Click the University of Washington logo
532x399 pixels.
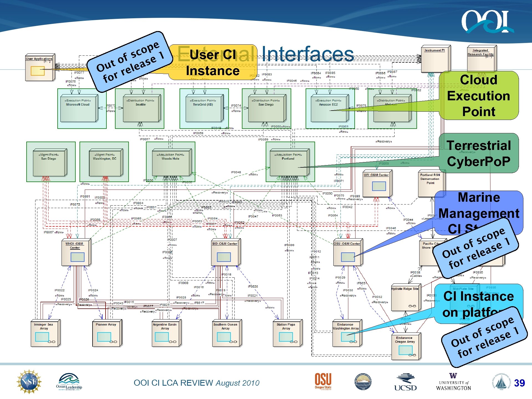tap(453, 382)
